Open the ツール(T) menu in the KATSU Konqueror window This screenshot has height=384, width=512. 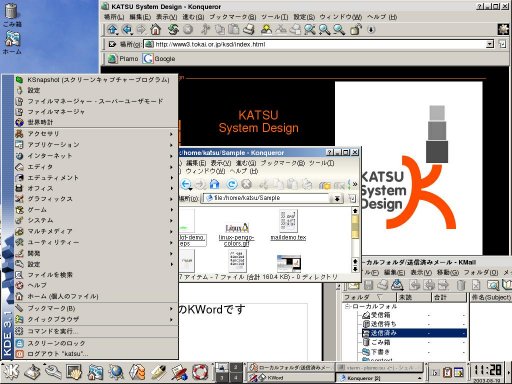point(274,17)
